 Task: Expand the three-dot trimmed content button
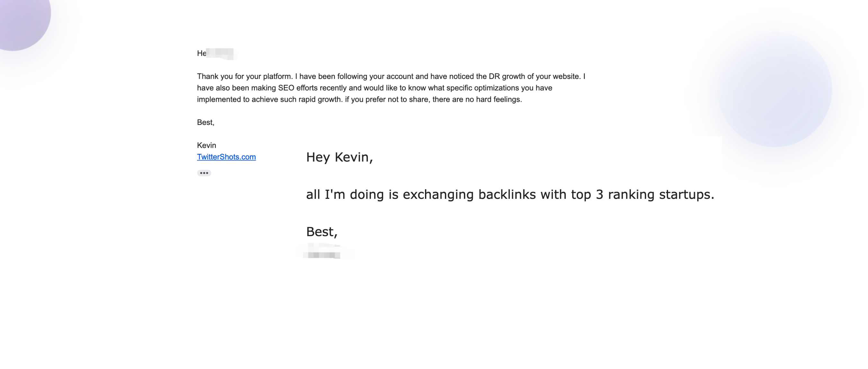click(x=204, y=173)
